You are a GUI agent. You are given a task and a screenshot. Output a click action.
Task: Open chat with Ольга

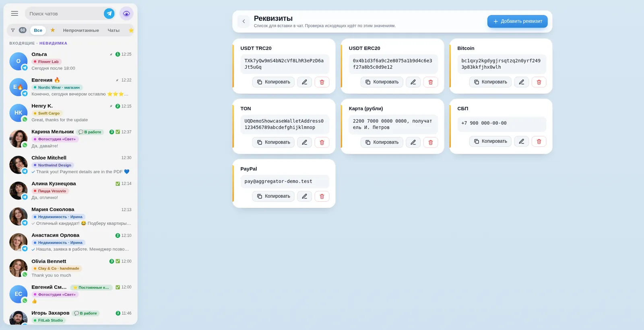(70, 61)
